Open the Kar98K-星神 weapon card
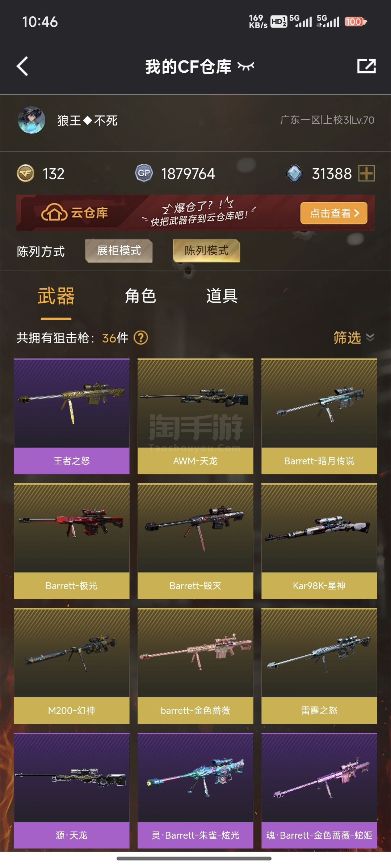The height and width of the screenshot is (868, 391). tap(319, 541)
